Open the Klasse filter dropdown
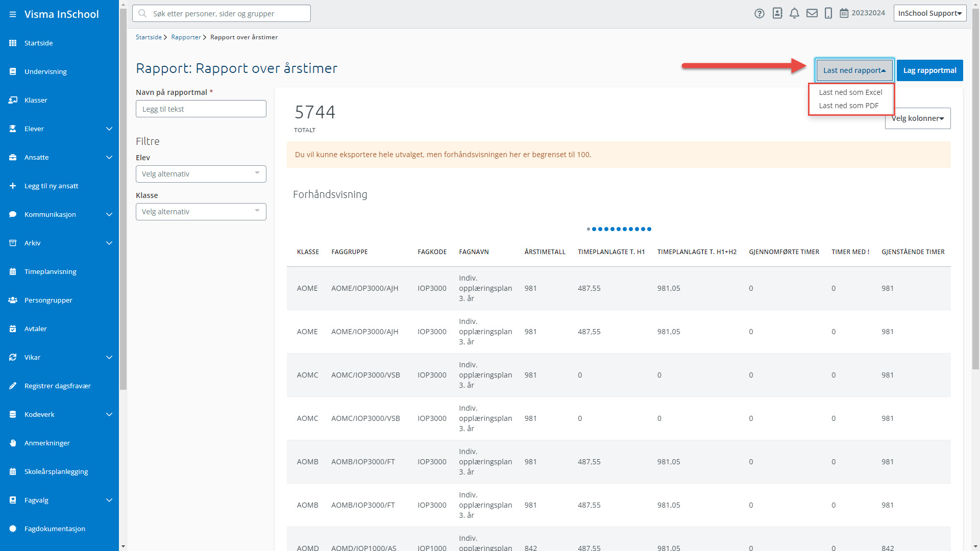 coord(201,212)
